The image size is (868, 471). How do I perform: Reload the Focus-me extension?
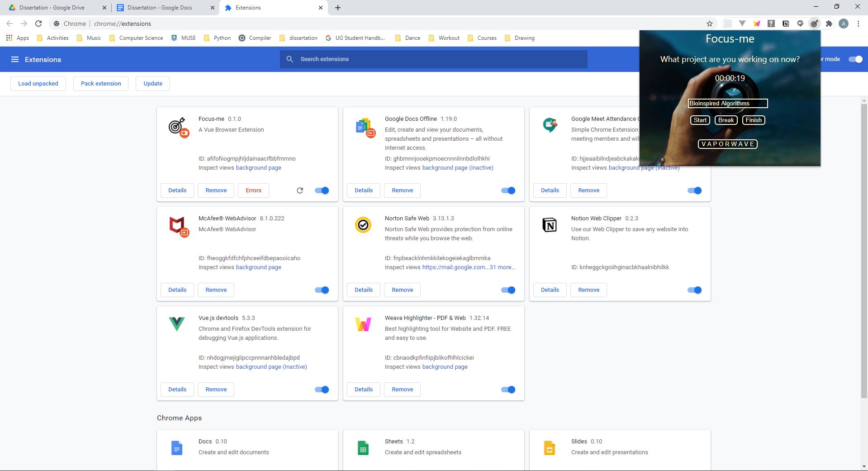click(300, 190)
